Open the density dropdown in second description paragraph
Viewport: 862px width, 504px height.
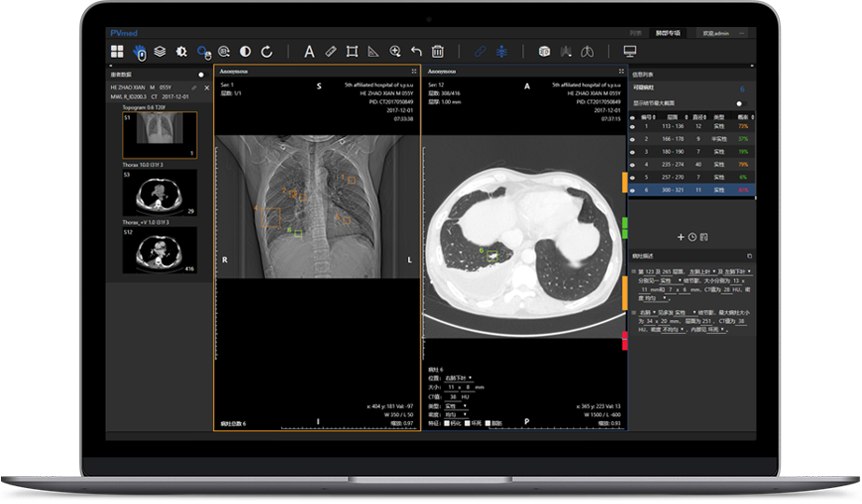point(673,329)
